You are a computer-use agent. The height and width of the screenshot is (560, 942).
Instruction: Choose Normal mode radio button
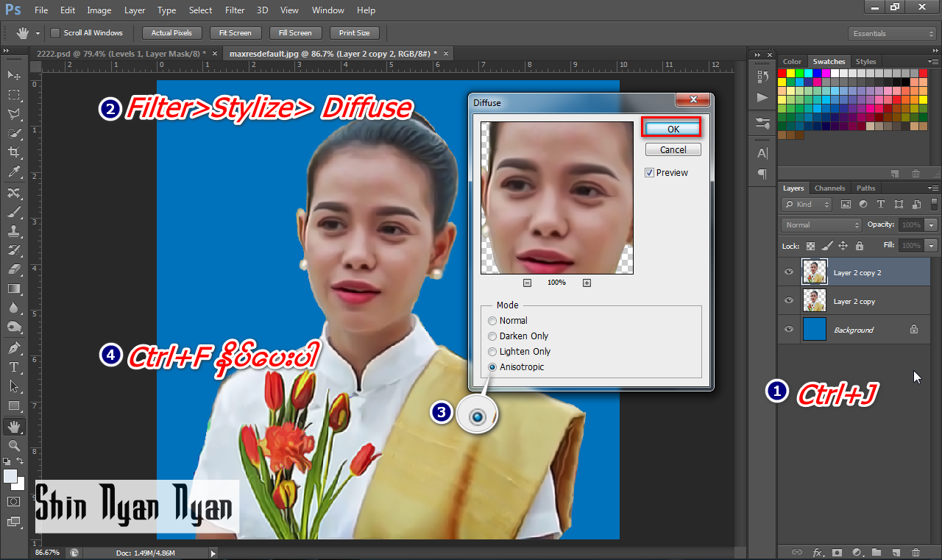point(492,321)
